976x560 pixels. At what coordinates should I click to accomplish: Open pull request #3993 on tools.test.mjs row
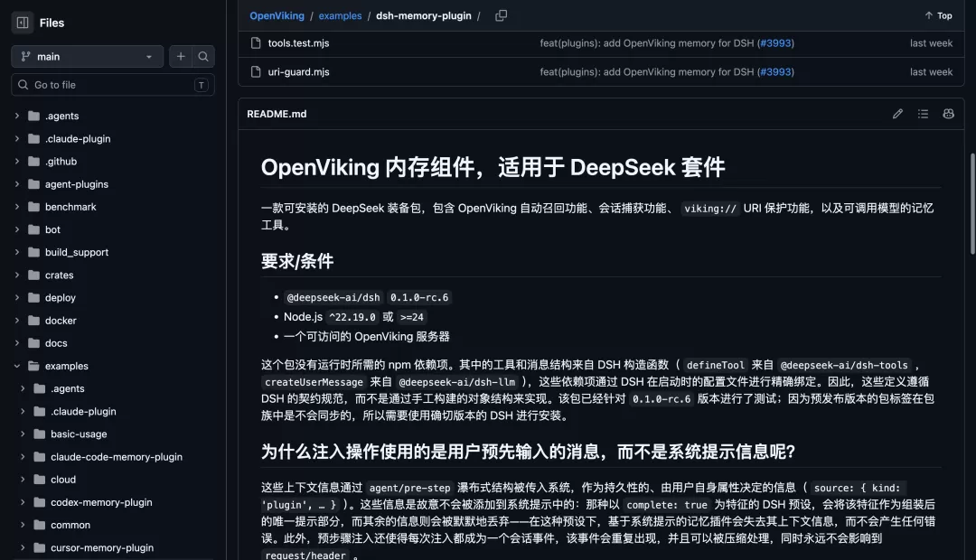click(775, 43)
